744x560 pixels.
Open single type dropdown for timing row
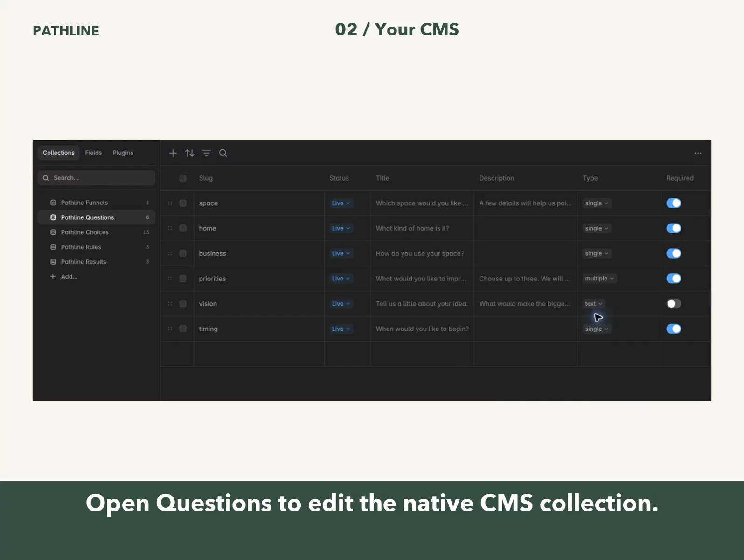597,329
